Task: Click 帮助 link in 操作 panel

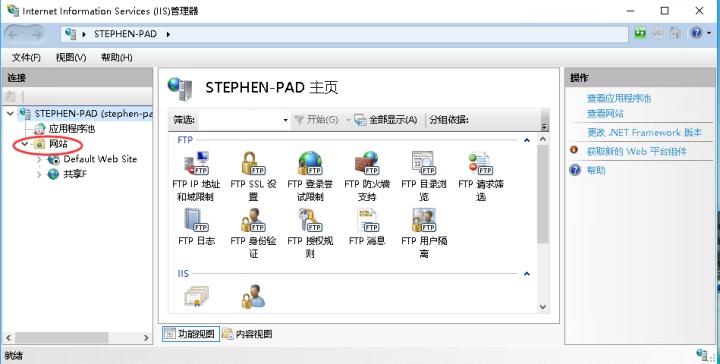Action: (x=596, y=170)
